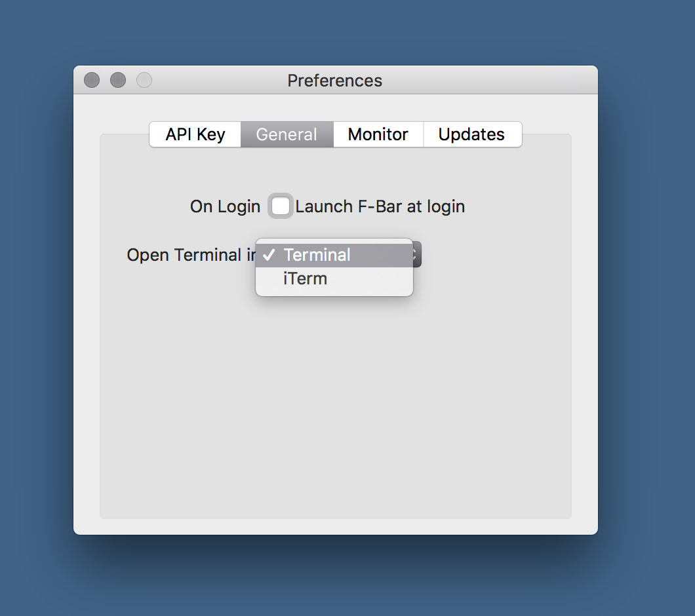695x616 pixels.
Task: Choose Terminal in the open dropdown
Action: 334,256
